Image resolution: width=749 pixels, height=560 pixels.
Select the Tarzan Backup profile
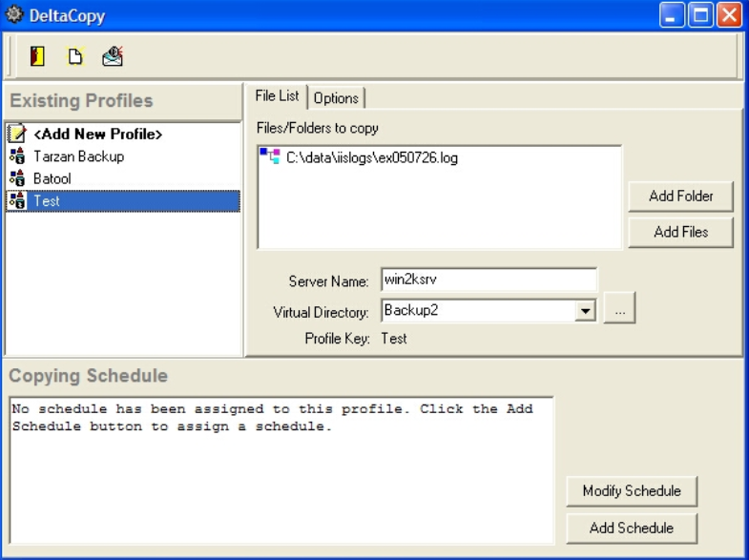79,156
